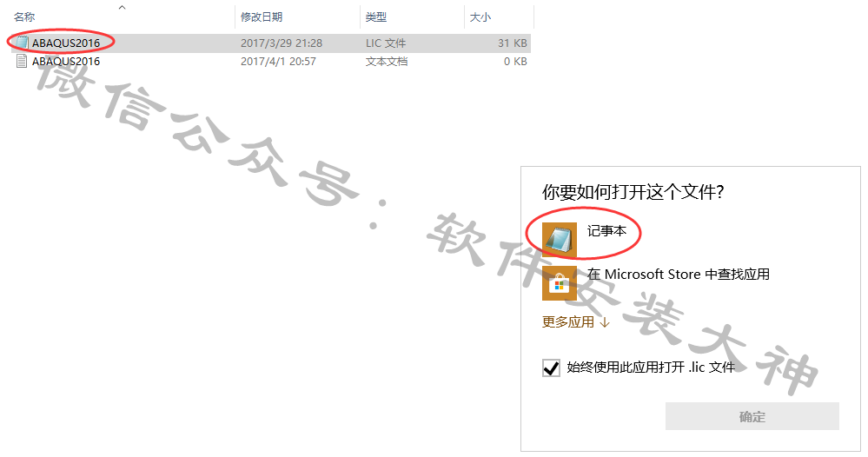Screen dimensions: 868x457
Task: Select the ABAQUS2016 LIC file name
Action: (x=66, y=43)
